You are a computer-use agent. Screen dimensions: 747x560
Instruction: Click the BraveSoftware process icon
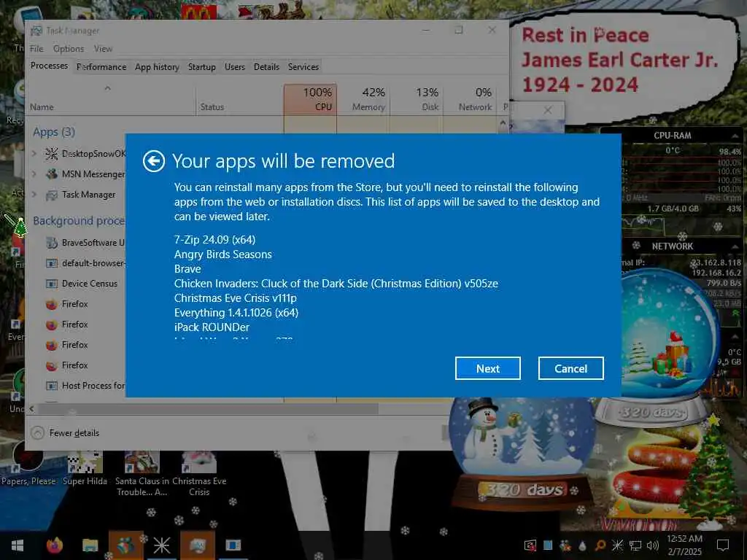click(52, 242)
